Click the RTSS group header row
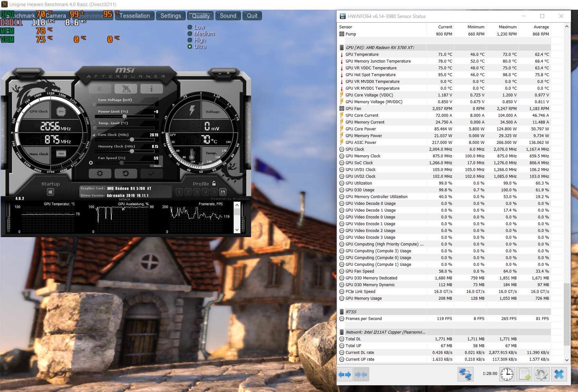Screen dimensions: 578x392 coord(444,312)
